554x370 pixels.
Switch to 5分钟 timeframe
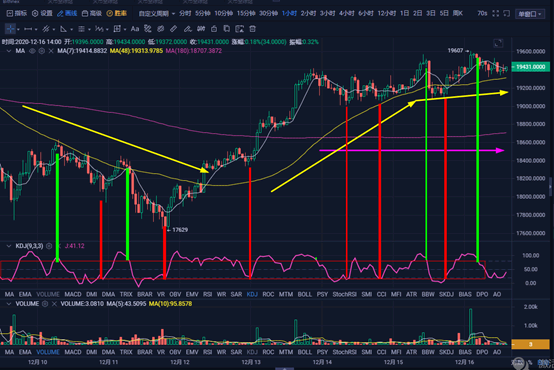click(203, 13)
